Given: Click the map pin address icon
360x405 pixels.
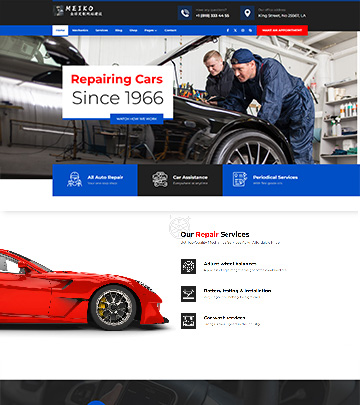Looking at the screenshot, I should coord(247,13).
